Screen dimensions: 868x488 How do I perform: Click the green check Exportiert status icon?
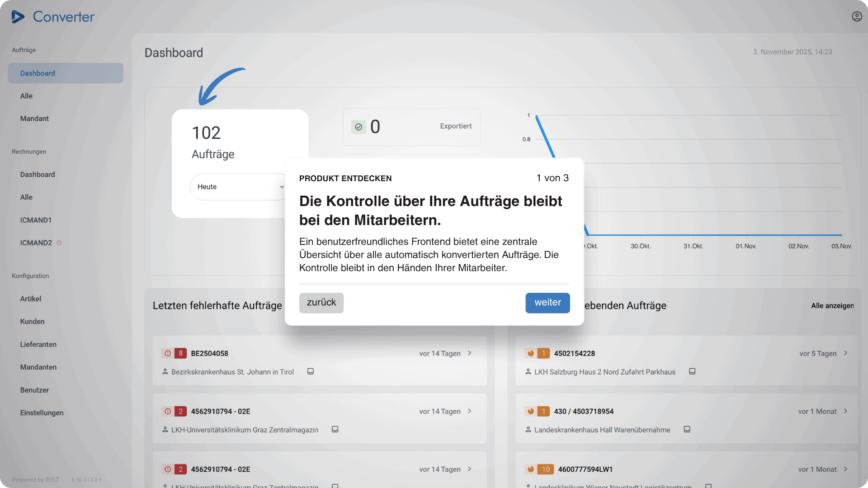tap(359, 127)
